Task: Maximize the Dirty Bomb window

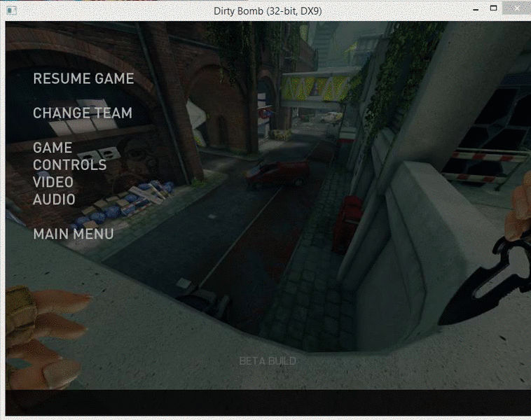Action: [493, 8]
